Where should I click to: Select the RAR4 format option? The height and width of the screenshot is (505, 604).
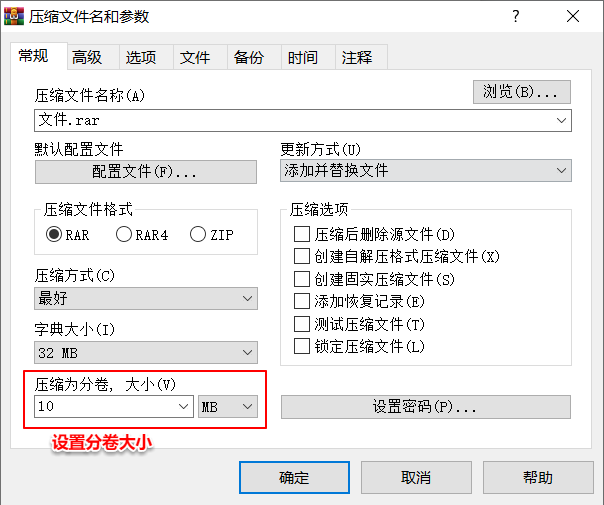124,235
